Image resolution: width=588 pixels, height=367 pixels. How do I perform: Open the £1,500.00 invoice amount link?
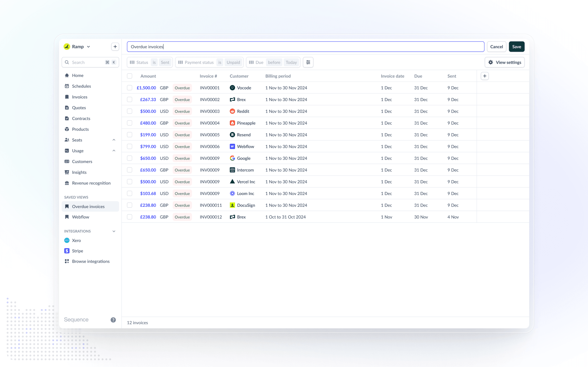[146, 88]
